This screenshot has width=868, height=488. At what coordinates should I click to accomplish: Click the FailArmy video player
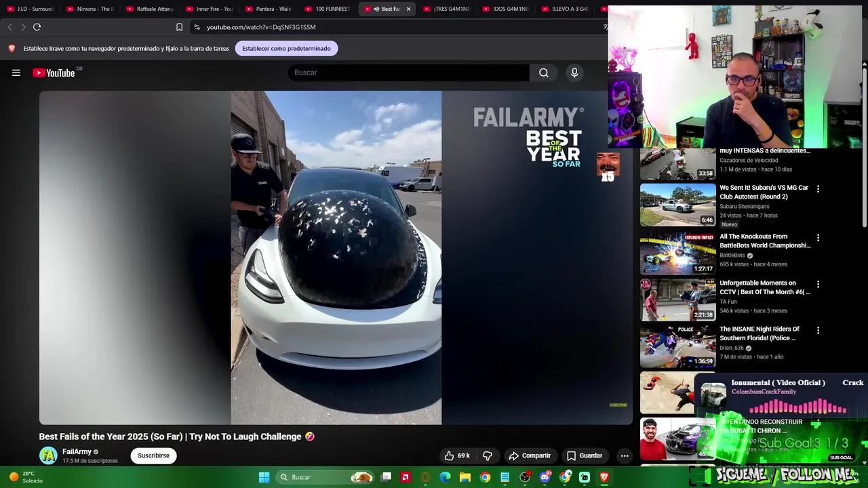(336, 258)
